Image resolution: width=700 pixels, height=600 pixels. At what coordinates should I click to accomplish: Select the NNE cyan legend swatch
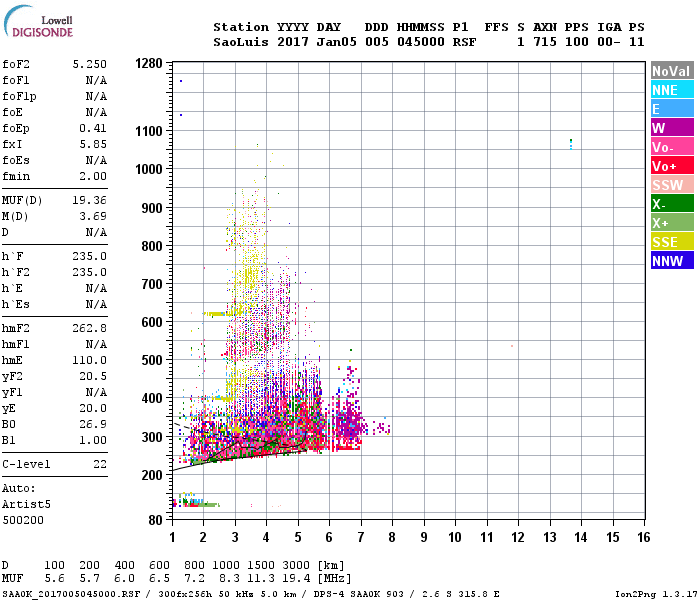tap(672, 90)
